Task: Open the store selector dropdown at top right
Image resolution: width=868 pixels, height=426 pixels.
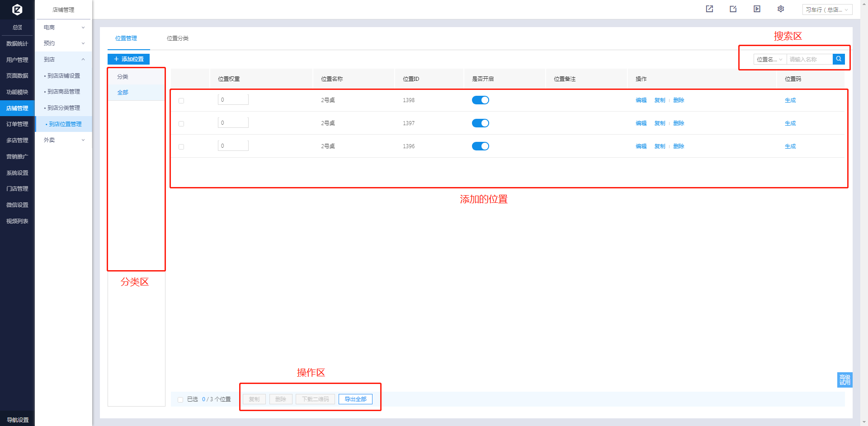Action: point(827,9)
